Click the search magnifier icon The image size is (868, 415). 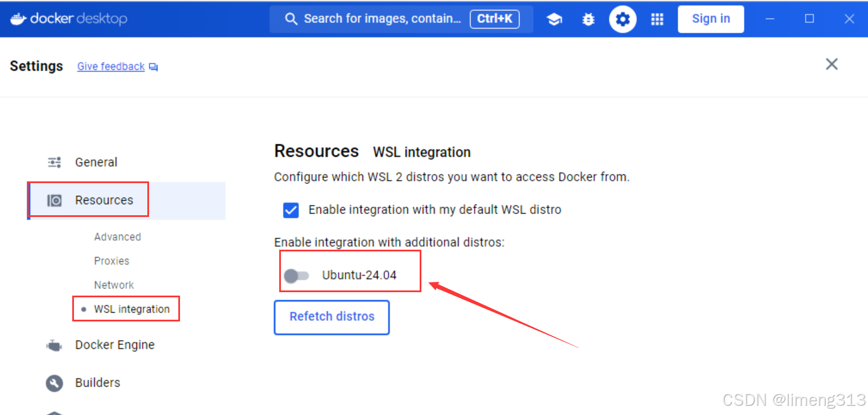tap(291, 19)
